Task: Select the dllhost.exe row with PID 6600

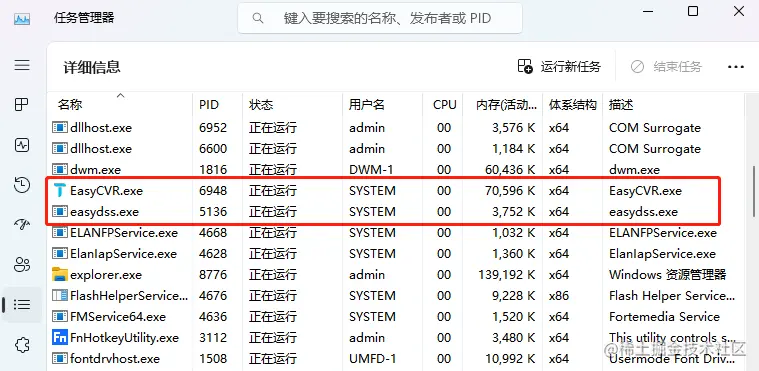Action: click(x=395, y=149)
